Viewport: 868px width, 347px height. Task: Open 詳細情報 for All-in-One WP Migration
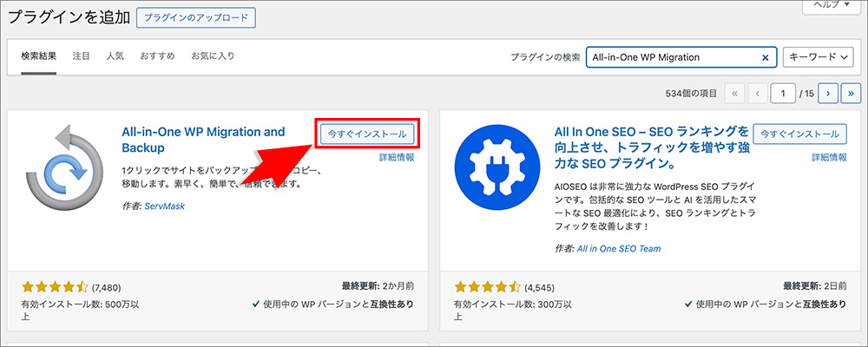[x=397, y=157]
